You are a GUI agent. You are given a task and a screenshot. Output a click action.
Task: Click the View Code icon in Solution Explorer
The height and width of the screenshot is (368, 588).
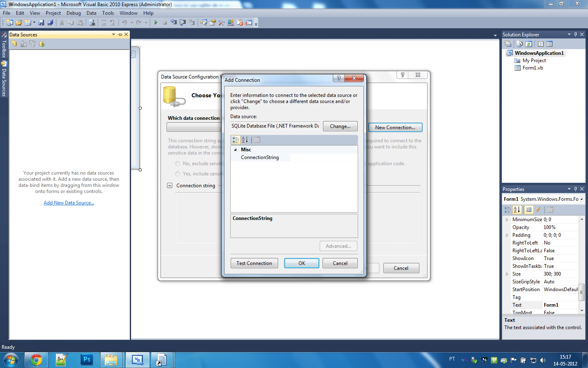tap(541, 44)
